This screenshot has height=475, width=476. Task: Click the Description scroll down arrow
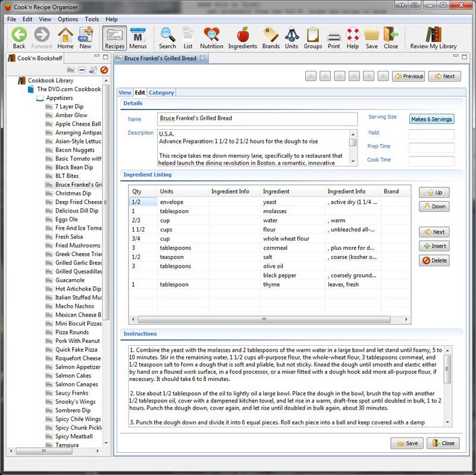coord(353,161)
